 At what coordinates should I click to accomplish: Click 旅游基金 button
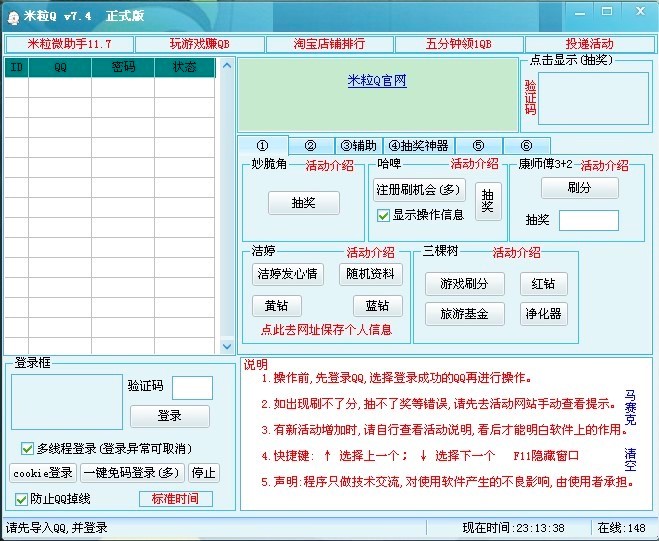point(464,314)
